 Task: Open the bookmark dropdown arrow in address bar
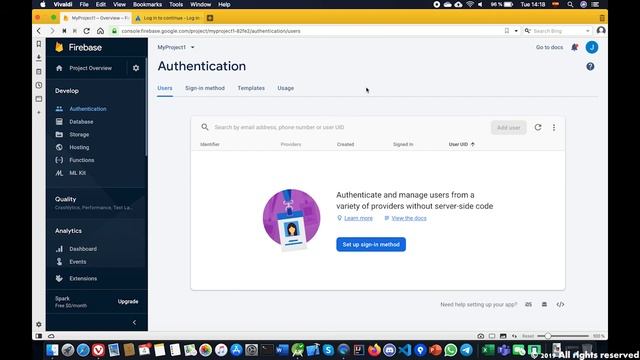click(x=516, y=31)
